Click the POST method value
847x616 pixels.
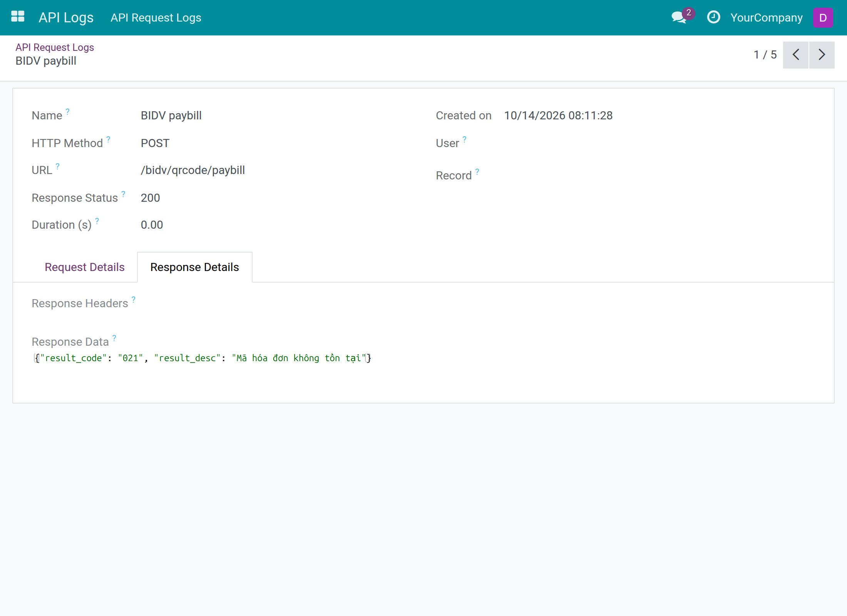[x=155, y=143]
